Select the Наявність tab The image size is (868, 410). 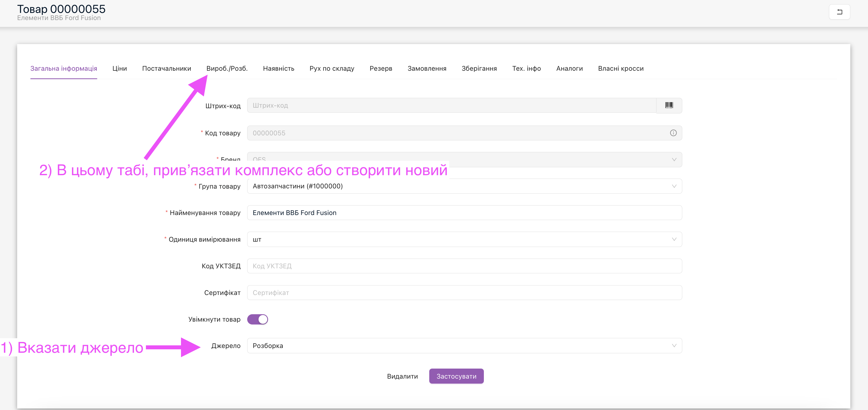point(278,68)
